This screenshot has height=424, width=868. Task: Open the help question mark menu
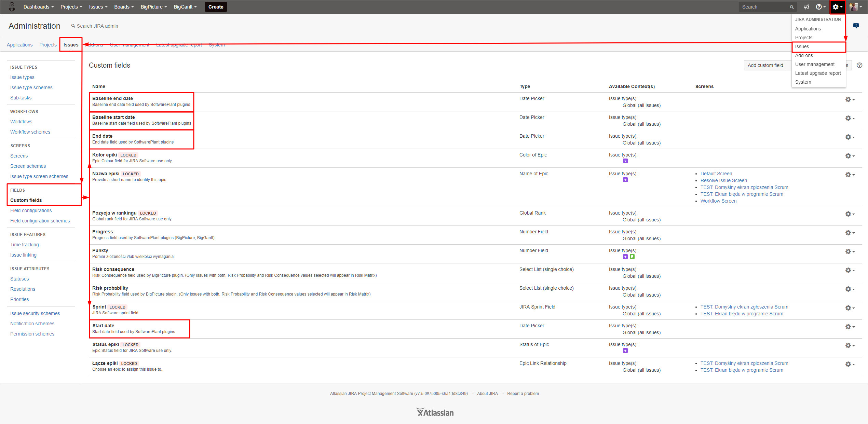820,7
